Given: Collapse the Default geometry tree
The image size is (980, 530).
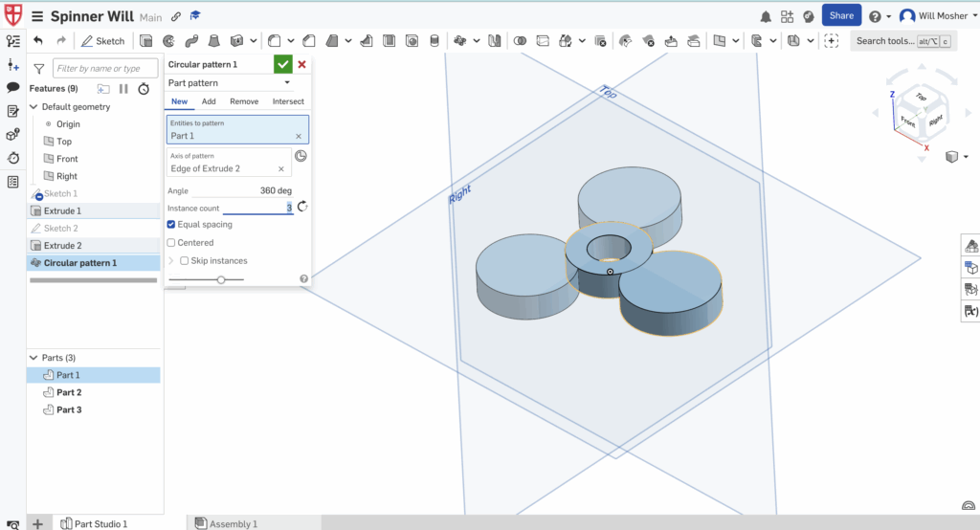Looking at the screenshot, I should coord(33,107).
